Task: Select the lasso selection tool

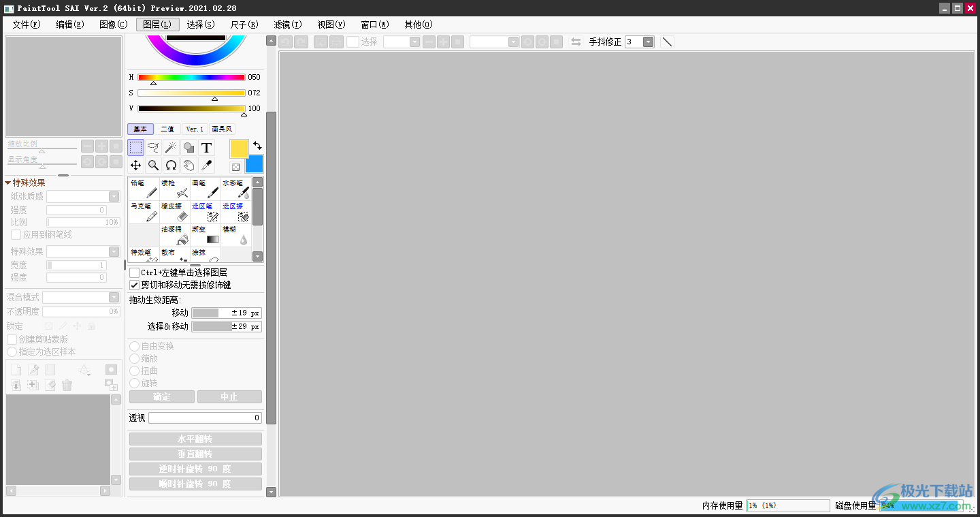Action: (154, 147)
